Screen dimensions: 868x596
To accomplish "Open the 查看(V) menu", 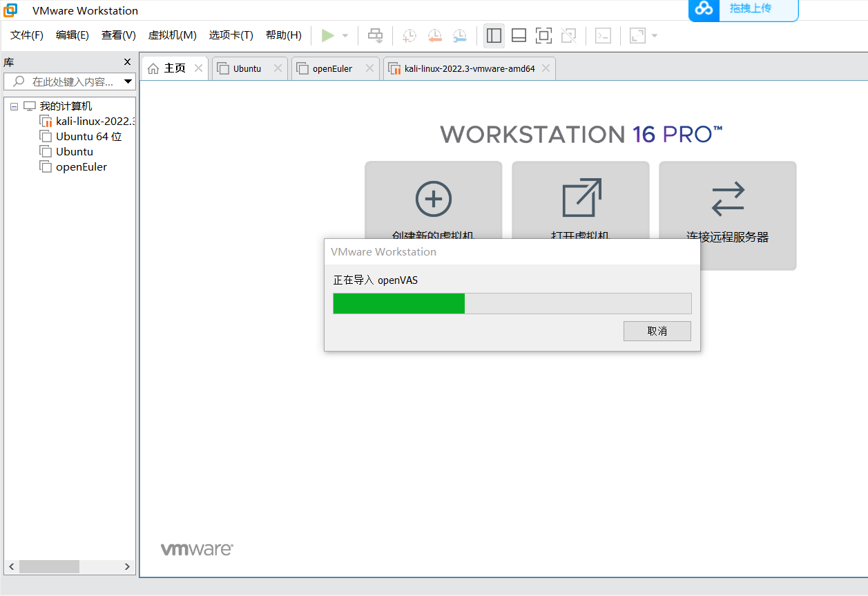I will 119,35.
